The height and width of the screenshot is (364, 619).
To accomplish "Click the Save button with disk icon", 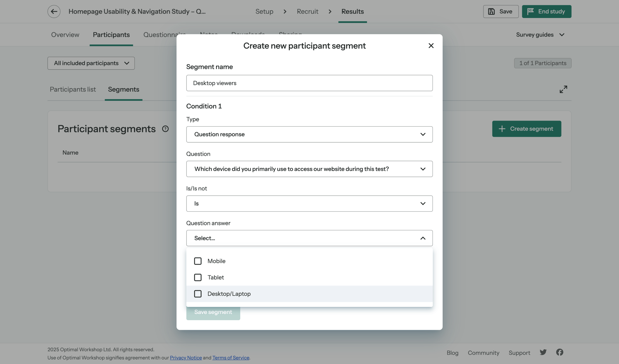I will [501, 11].
